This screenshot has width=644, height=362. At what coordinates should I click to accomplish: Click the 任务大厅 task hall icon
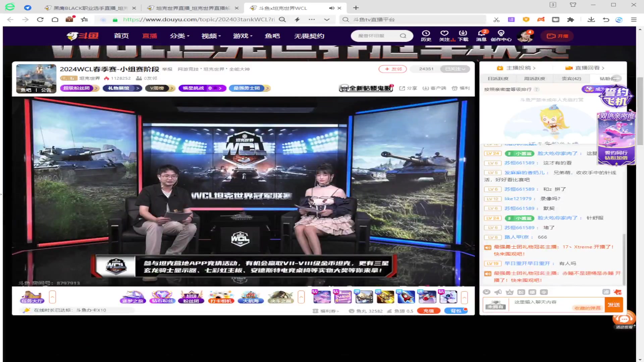32,297
